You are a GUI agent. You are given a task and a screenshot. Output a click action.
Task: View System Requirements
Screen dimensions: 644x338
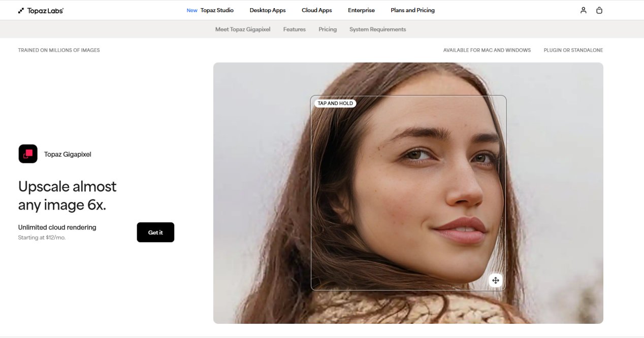point(377,29)
